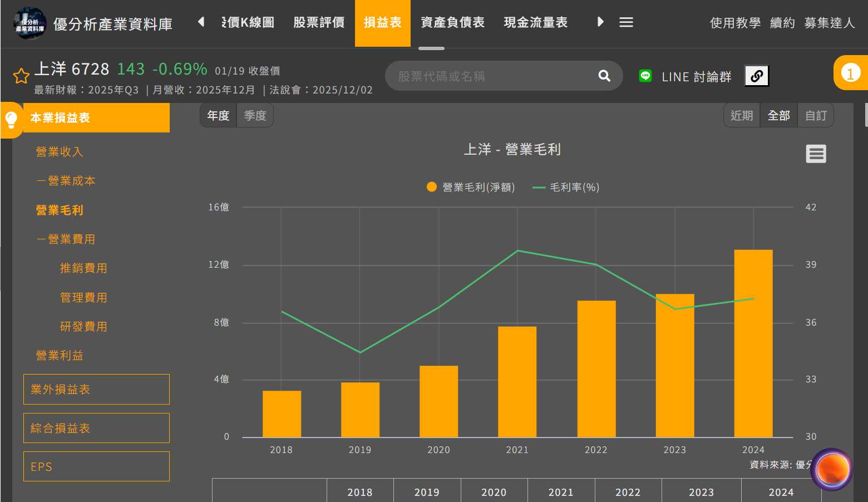Click the lightbulb tip icon
The image size is (868, 502).
click(x=11, y=119)
